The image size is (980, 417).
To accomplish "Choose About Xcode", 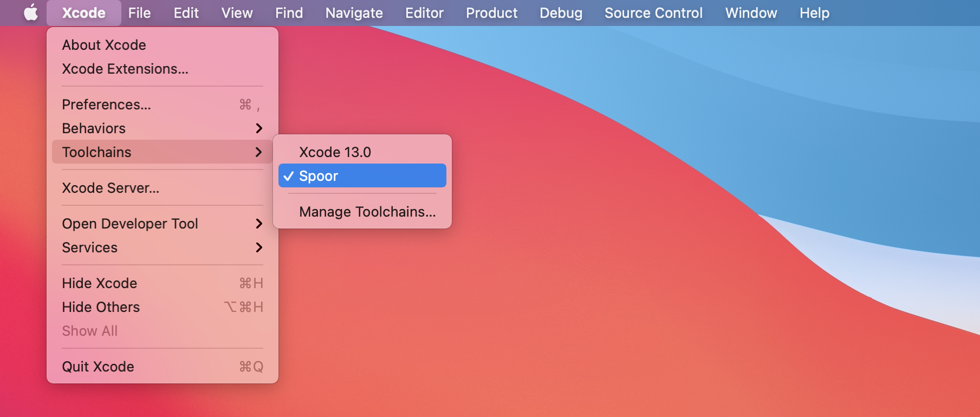I will (163, 45).
